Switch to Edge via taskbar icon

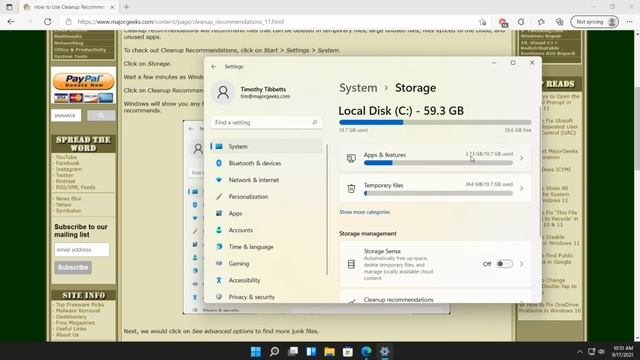point(366,351)
